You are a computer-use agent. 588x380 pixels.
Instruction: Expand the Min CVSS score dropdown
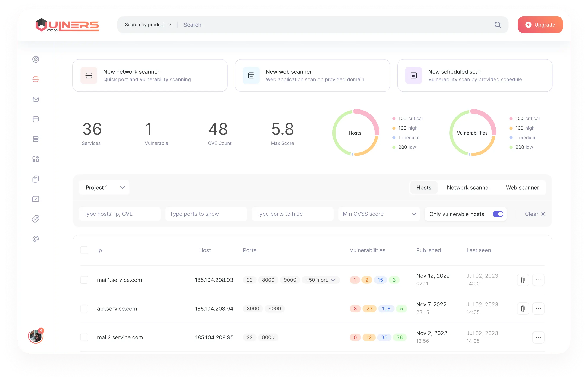pyautogui.click(x=379, y=214)
